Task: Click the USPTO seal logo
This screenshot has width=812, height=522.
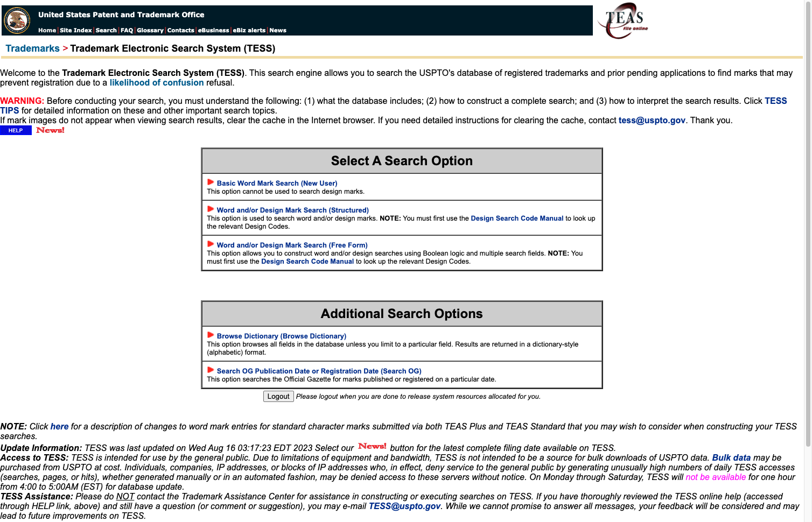Action: click(17, 20)
